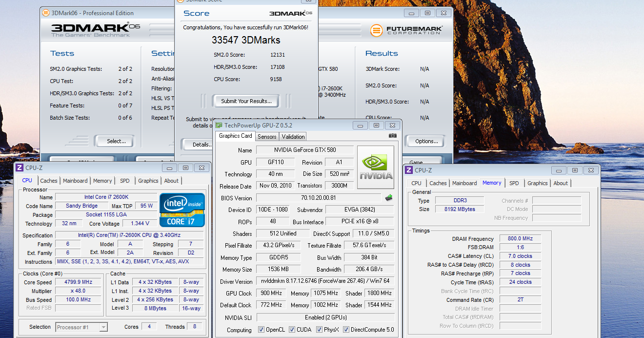
Task: Click the NVIDIA SLI Enabled (2 GPUs) field
Action: point(324,317)
